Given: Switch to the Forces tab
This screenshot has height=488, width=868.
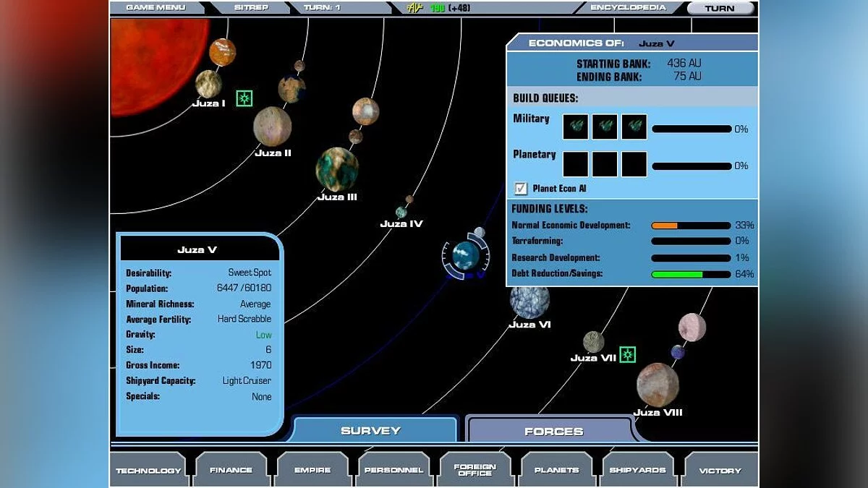Looking at the screenshot, I should pos(553,431).
